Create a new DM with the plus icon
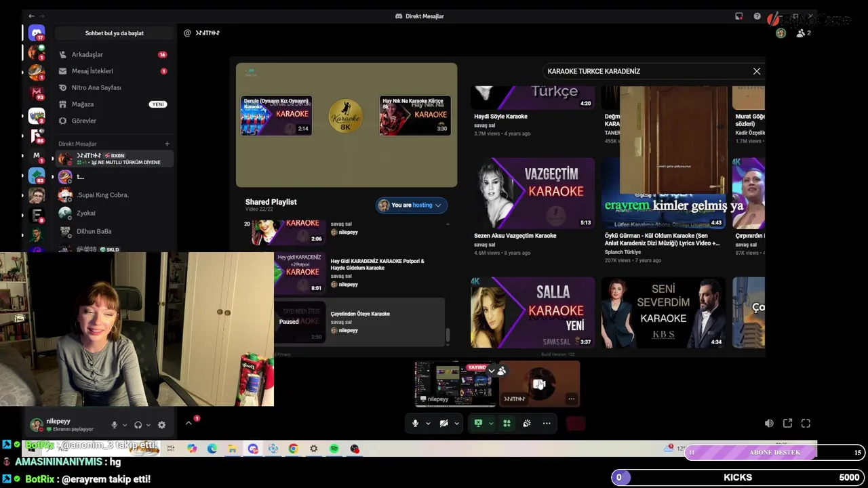The width and height of the screenshot is (868, 488). coord(167,144)
